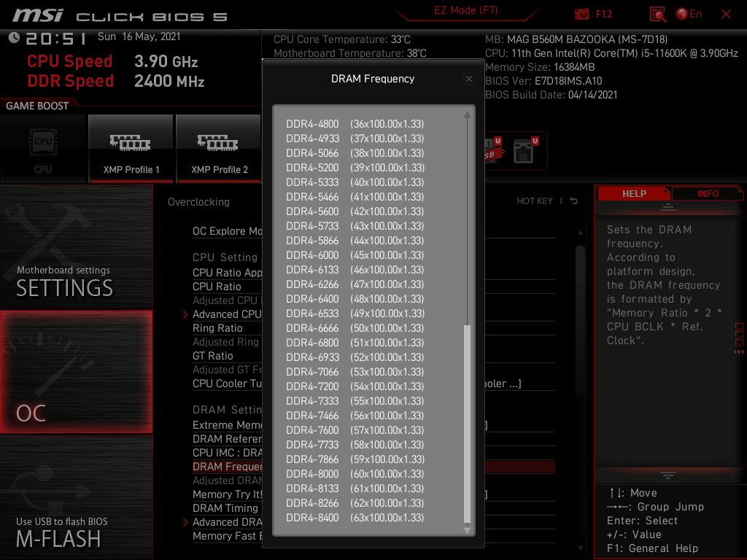Select DDR4-4800 (36x100.00x1.33)

pos(355,124)
